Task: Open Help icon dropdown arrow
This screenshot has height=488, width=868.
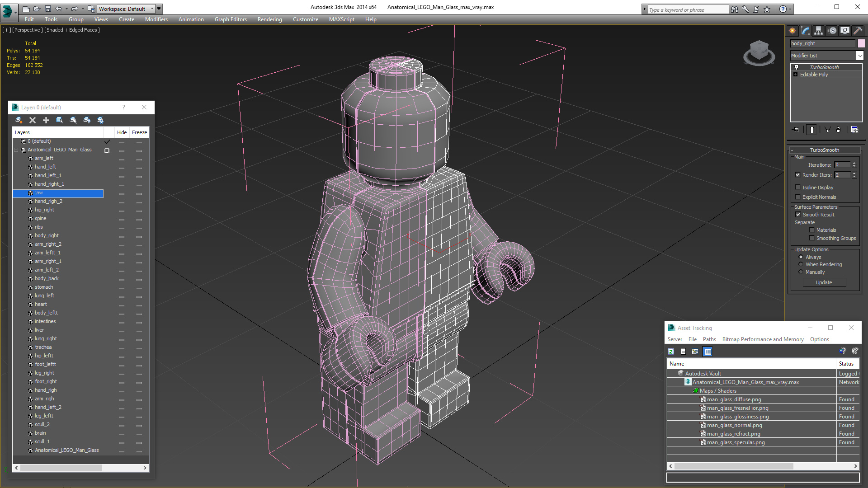Action: click(x=790, y=9)
